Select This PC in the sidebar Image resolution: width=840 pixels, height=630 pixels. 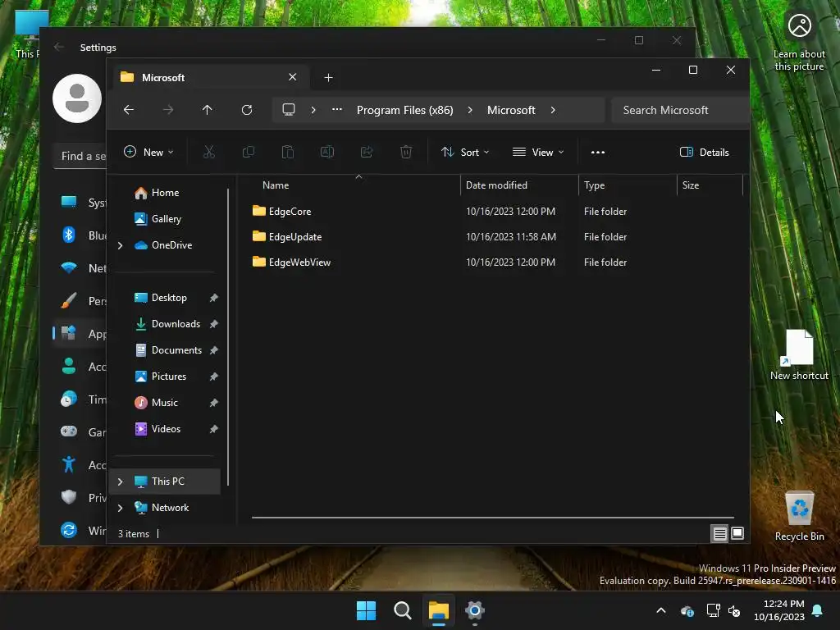click(x=165, y=482)
